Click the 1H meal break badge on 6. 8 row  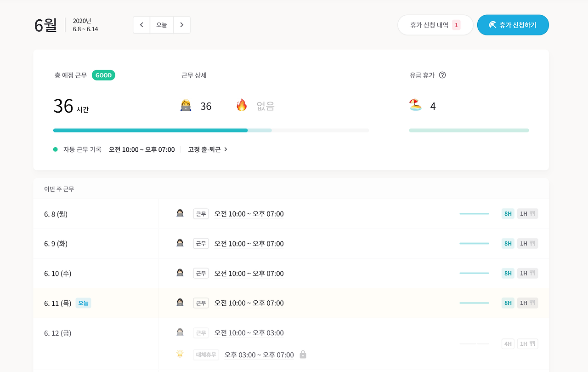pyautogui.click(x=527, y=214)
